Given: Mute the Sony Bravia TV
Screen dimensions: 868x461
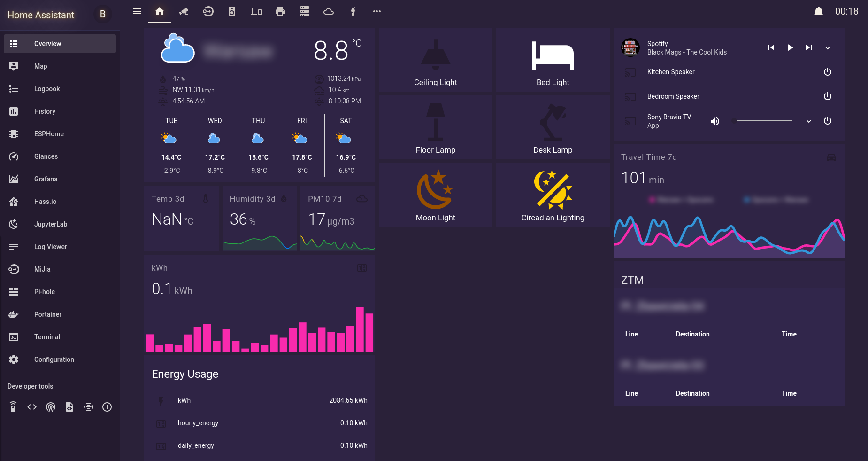Looking at the screenshot, I should pyautogui.click(x=715, y=121).
